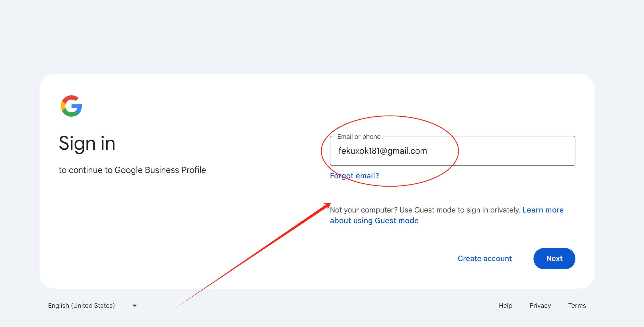This screenshot has height=327, width=644.
Task: Click the typed email fekuxok181@gmail.com
Action: coord(383,151)
